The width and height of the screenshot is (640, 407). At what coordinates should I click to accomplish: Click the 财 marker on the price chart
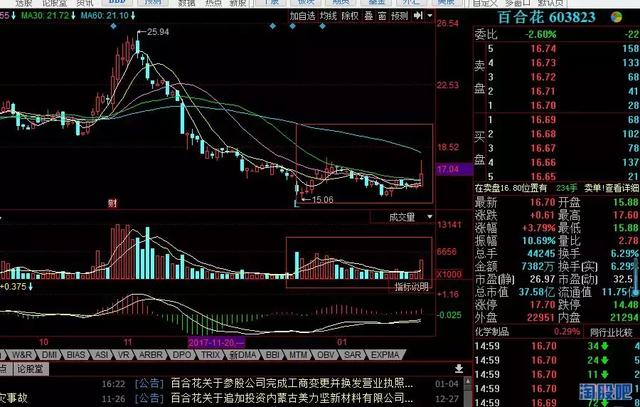point(112,202)
